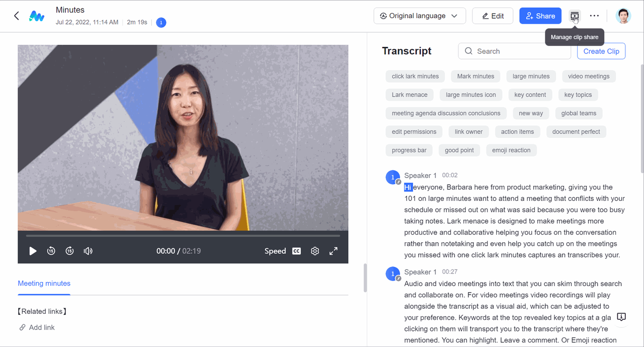Viewport: 644px width, 347px height.
Task: Enter fullscreen mode on the video
Action: coord(333,250)
